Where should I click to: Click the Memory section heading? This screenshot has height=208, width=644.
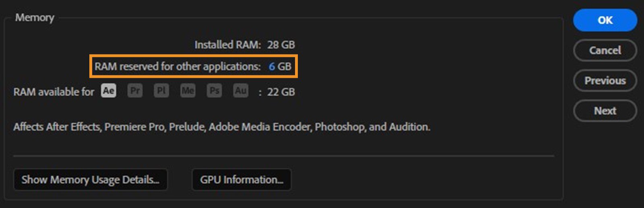click(35, 18)
